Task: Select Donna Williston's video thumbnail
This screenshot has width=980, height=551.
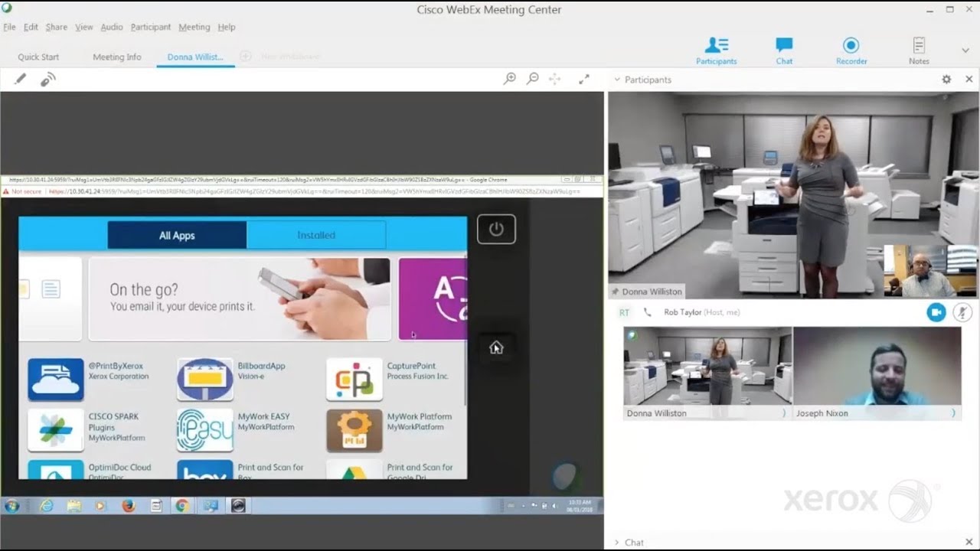Action: [708, 367]
